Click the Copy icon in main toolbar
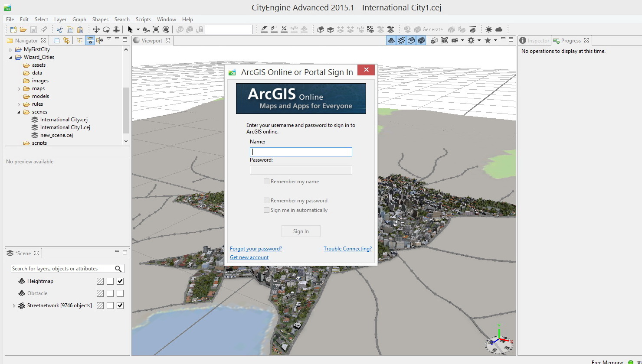Screen dimensions: 642x364 tap(70, 29)
